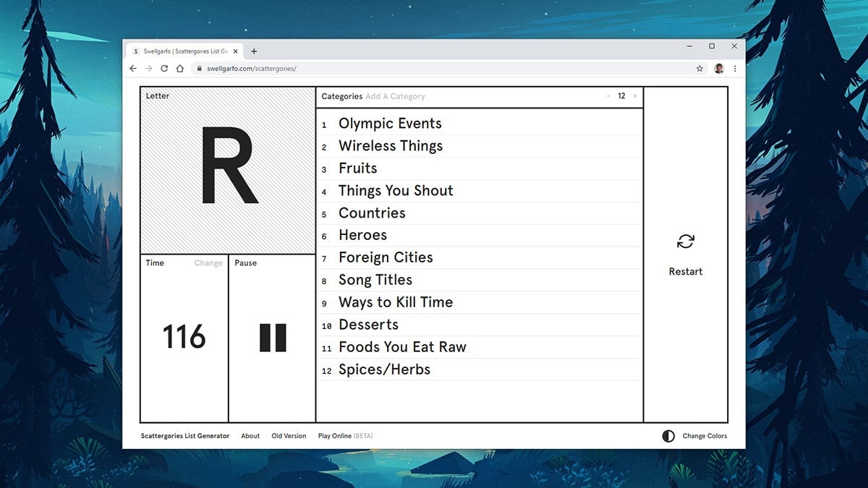Bookmark this page with the star icon
The image size is (868, 488).
pyautogui.click(x=699, y=69)
